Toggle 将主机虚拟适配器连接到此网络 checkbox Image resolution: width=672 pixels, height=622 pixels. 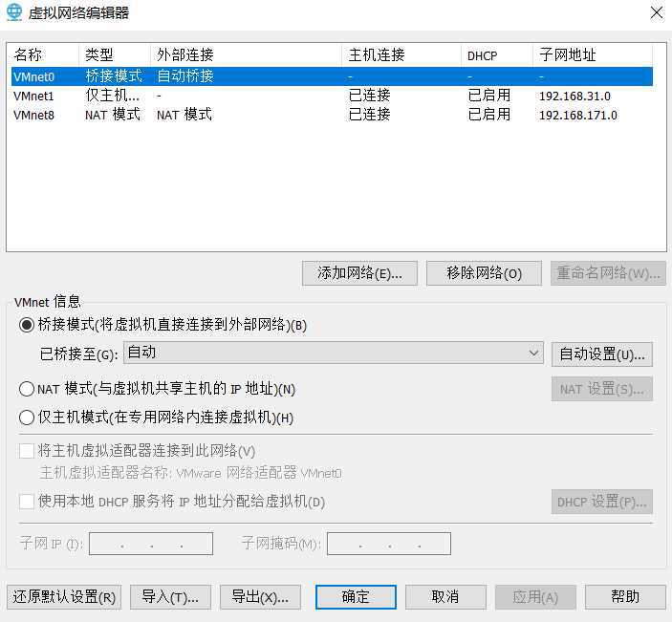[x=27, y=451]
